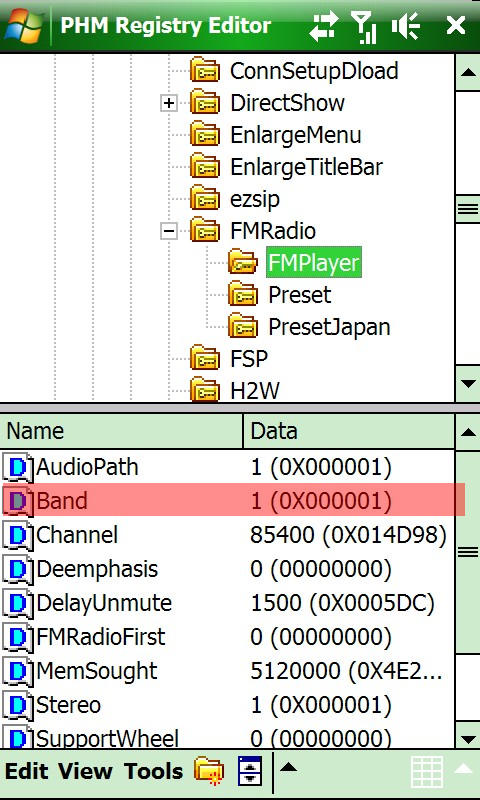Expand the DirectShow tree node

(168, 103)
